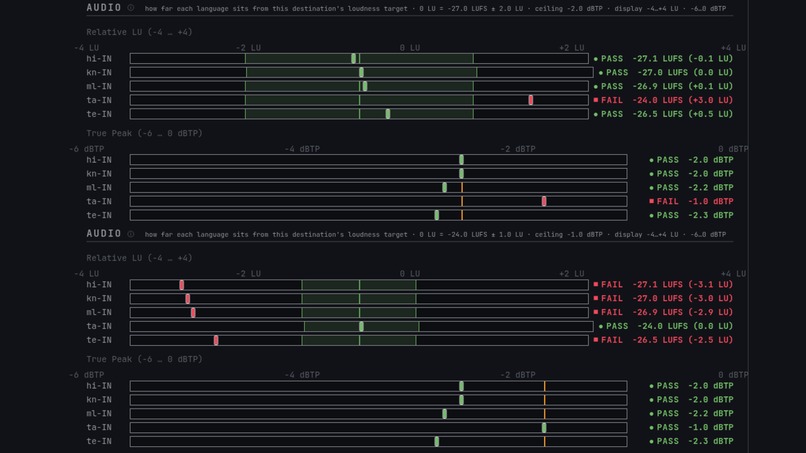The width and height of the screenshot is (806, 453).
Task: Click 'Relative LU (-4 … +4)' heading in -27.0 LUFS panel
Action: point(139,32)
